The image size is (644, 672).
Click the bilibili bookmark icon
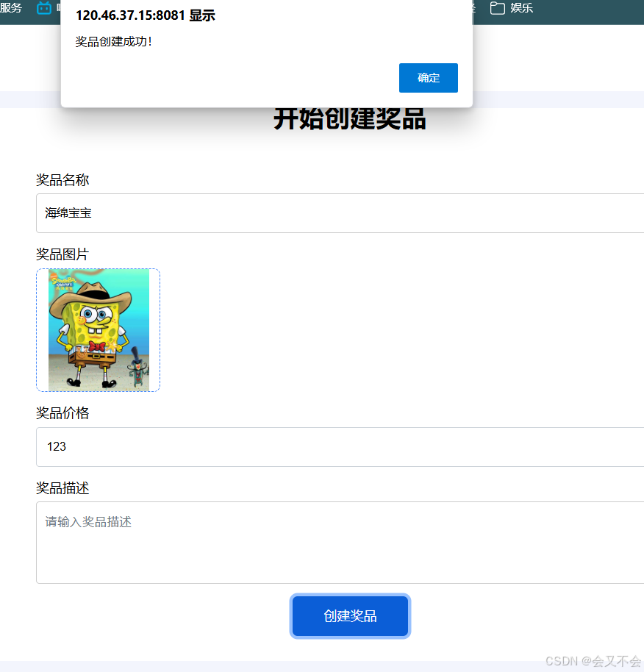[43, 7]
